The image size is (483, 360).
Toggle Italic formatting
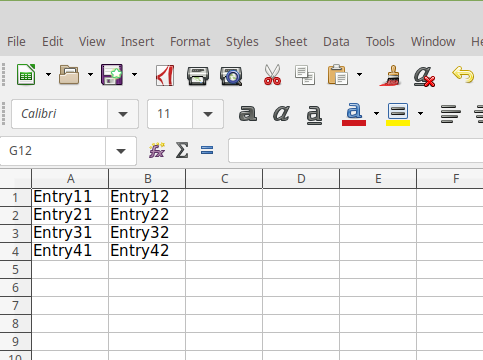click(x=281, y=113)
